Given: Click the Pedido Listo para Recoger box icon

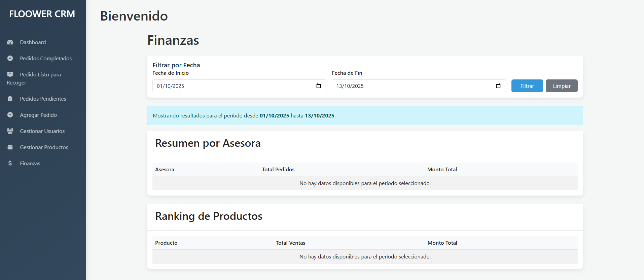Looking at the screenshot, I should [10, 74].
